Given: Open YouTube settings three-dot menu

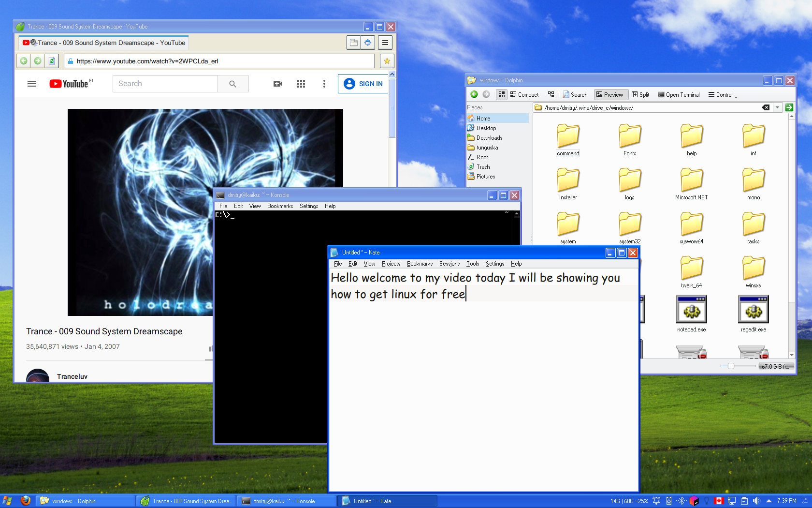Looking at the screenshot, I should (x=324, y=84).
